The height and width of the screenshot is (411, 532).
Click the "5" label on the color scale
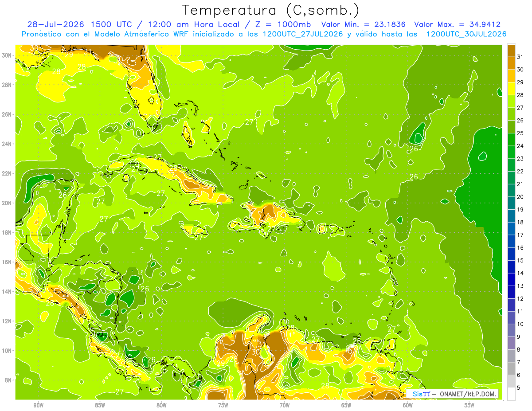[519, 388]
